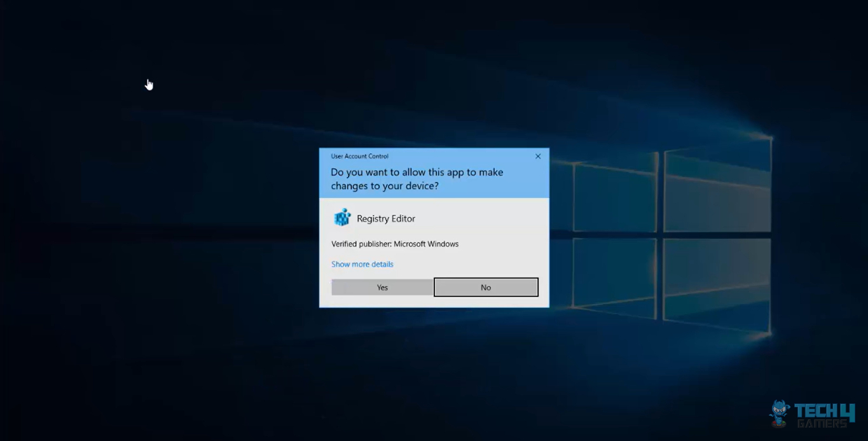Click the Tech4Gamers watermark text
This screenshot has width=868, height=441.
coord(823,412)
